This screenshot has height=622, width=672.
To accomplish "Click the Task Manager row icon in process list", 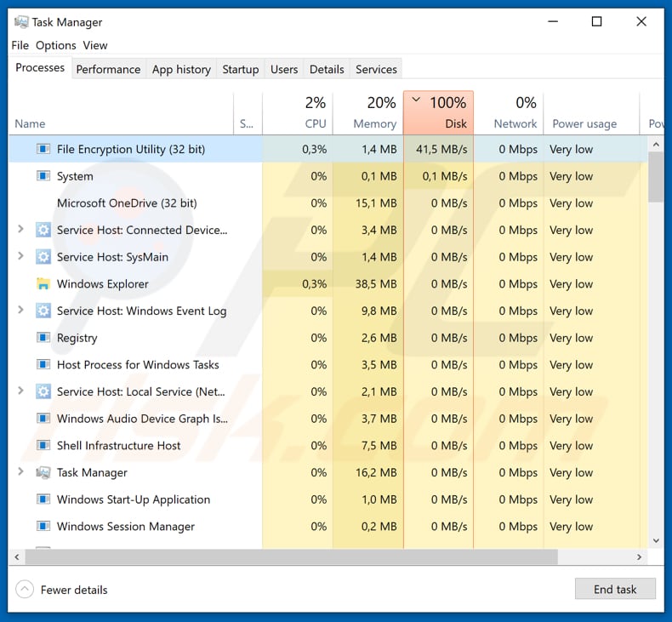I will click(x=43, y=472).
